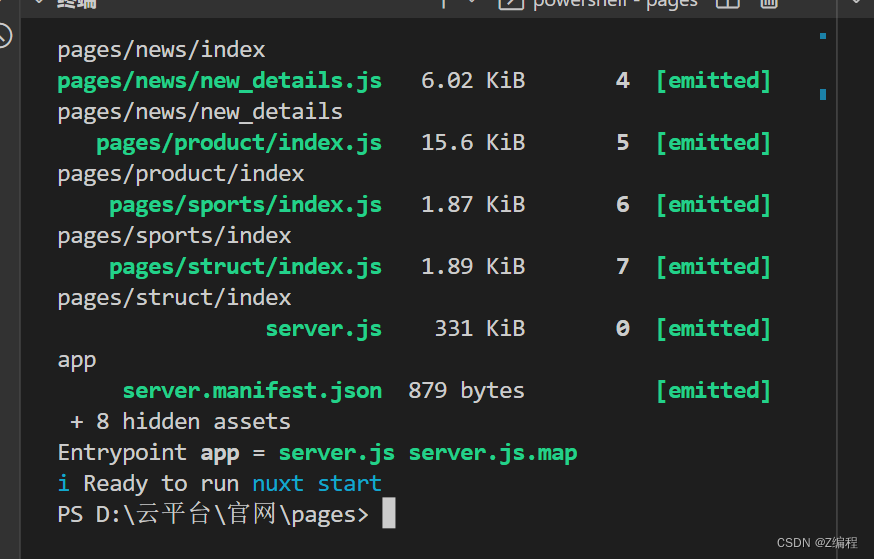Click the green pages/product/index.js filename
This screenshot has width=874, height=559.
pos(239,143)
